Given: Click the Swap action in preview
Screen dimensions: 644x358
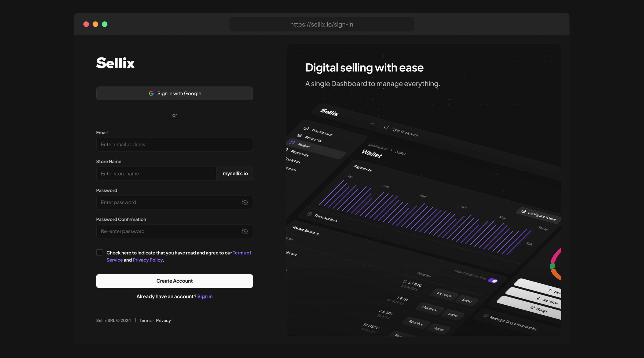Looking at the screenshot, I should (x=538, y=309).
